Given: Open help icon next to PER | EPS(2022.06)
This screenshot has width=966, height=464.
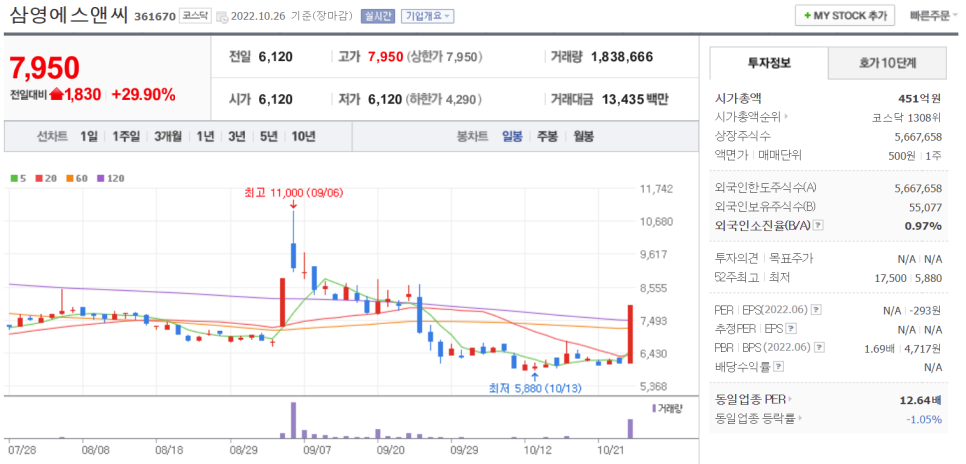Looking at the screenshot, I should [x=816, y=309].
